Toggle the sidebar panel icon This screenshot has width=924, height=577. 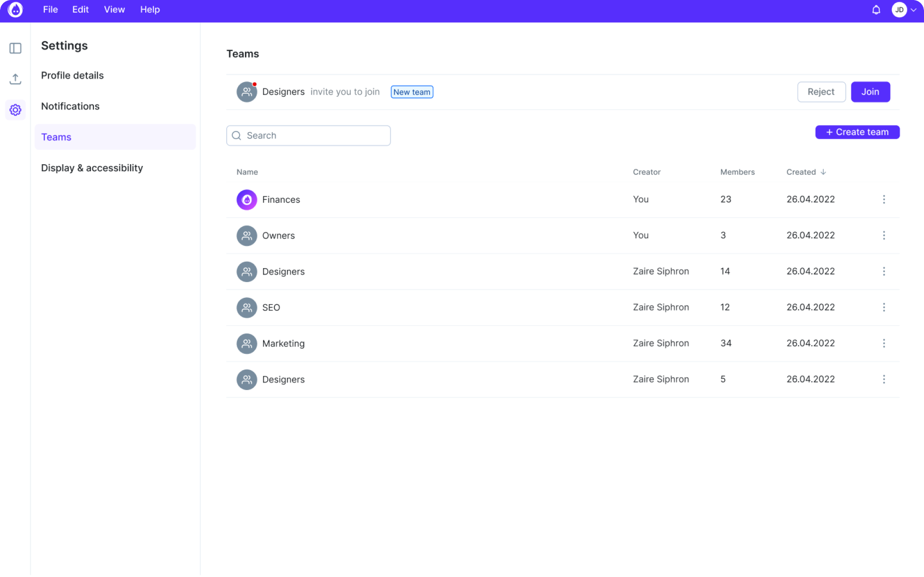15,48
